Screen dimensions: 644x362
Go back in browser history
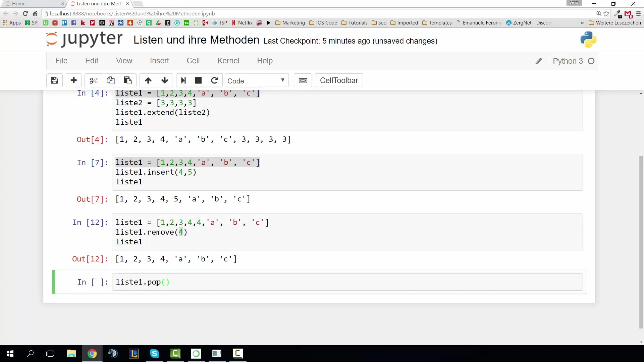click(6, 13)
